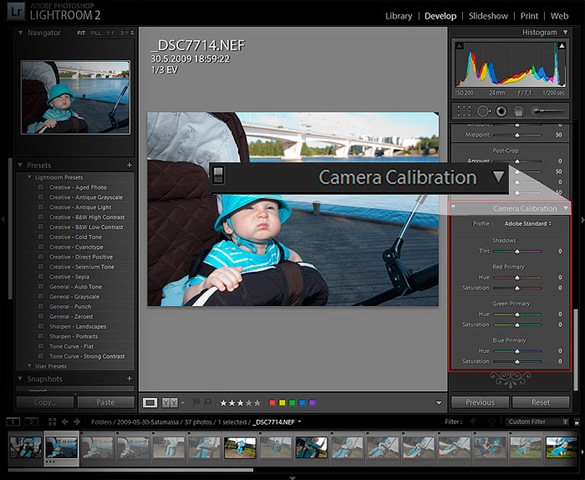Apply Creative - Sepia preset
The image size is (585, 480).
pyautogui.click(x=69, y=277)
